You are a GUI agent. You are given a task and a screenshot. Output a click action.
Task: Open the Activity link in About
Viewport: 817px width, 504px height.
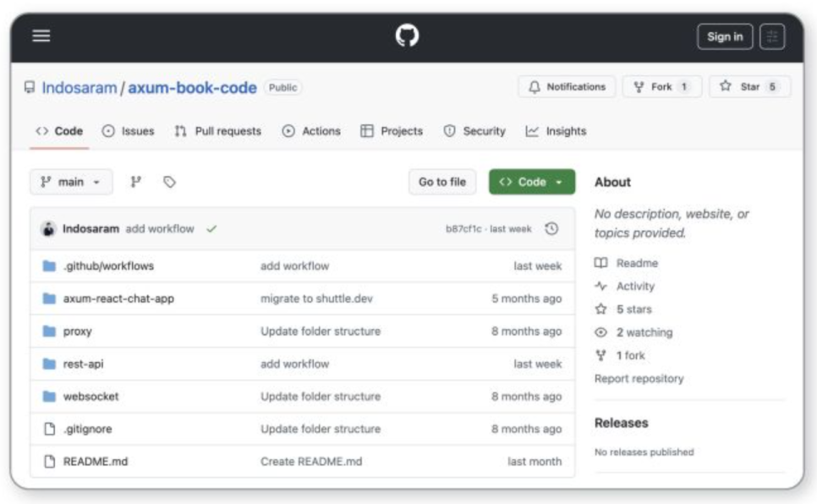pos(636,286)
